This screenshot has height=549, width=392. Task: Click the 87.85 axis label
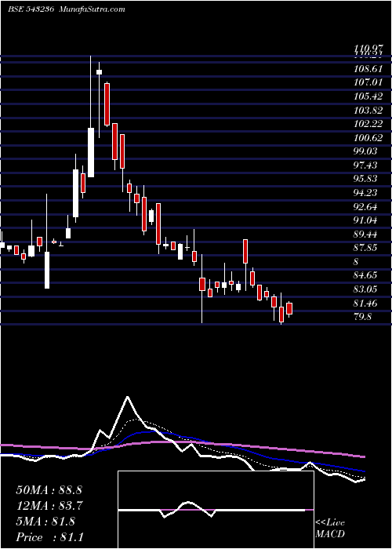[x=365, y=248]
